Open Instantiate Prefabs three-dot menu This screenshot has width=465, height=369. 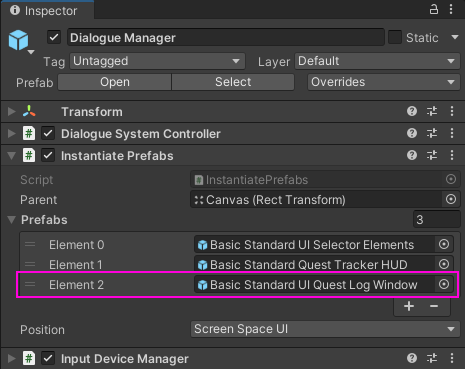[x=452, y=155]
